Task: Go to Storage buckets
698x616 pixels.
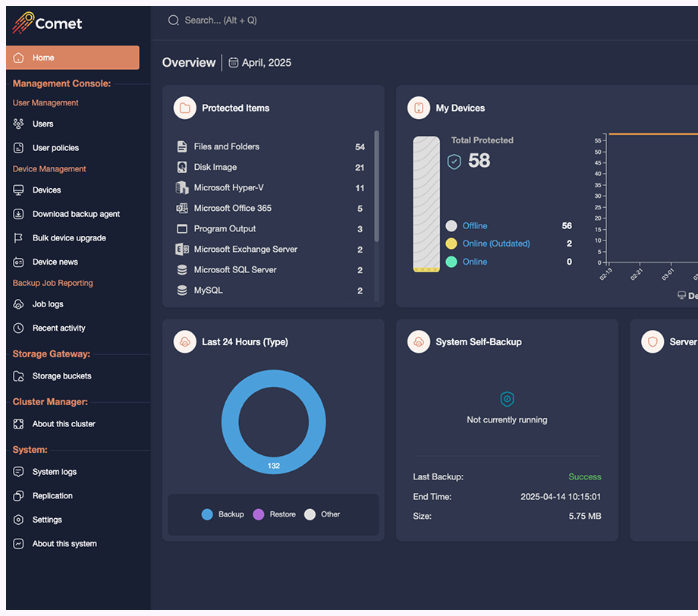Action: point(62,376)
